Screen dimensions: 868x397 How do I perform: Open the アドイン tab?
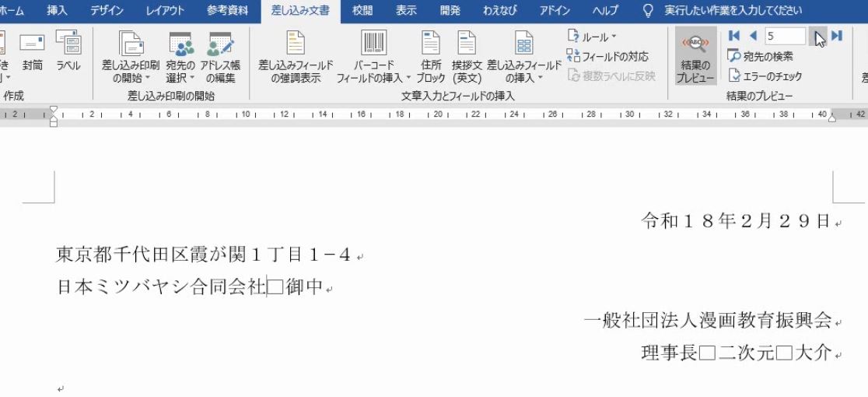[x=555, y=11]
